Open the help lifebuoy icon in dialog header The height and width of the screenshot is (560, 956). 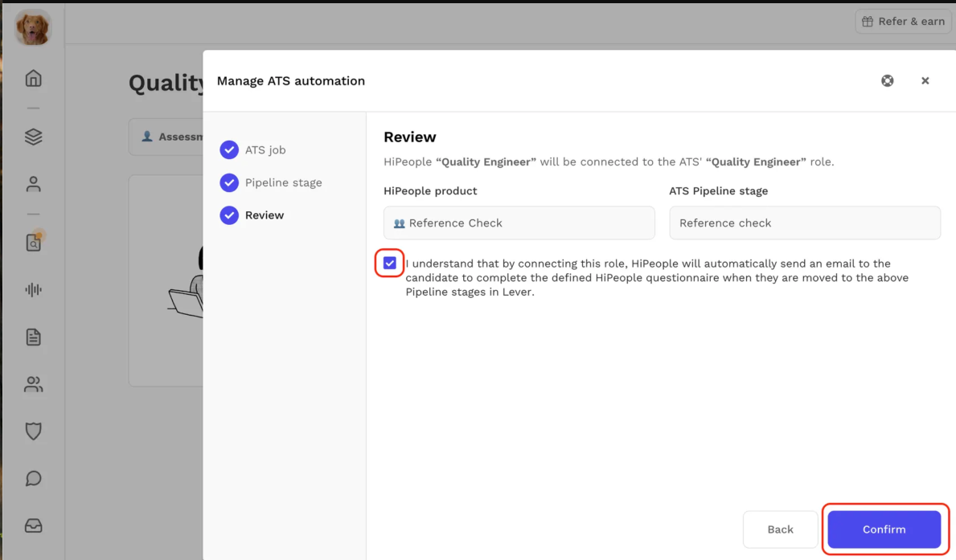(887, 81)
